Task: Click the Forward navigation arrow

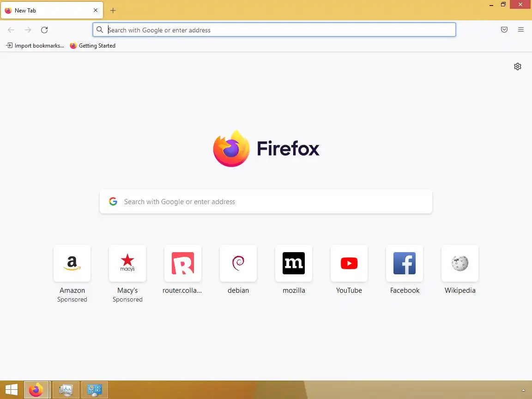Action: [x=28, y=30]
